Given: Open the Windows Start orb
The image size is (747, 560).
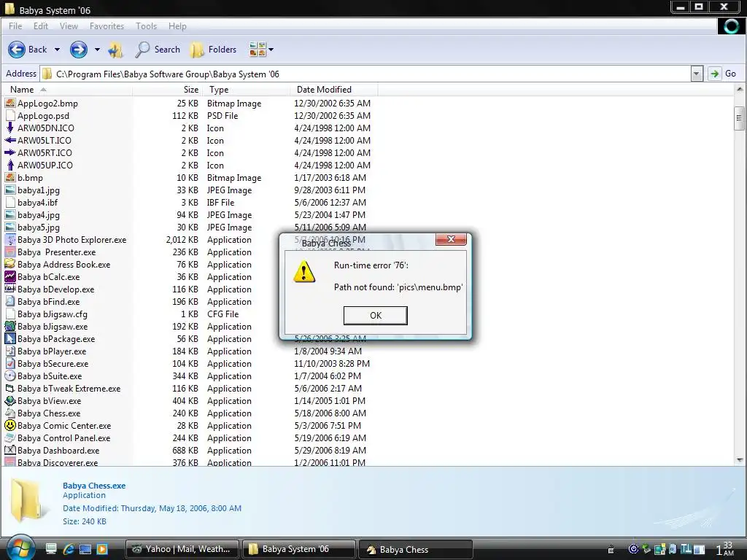Looking at the screenshot, I should point(20,548).
